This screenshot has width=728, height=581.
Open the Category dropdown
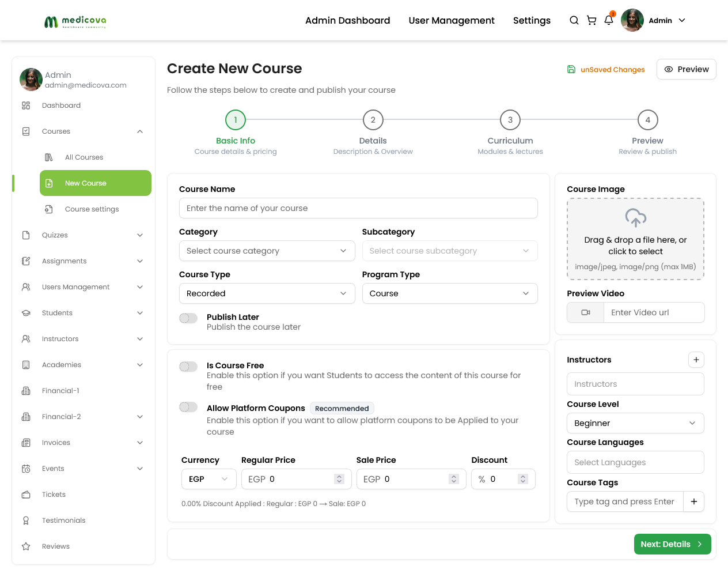pos(267,251)
